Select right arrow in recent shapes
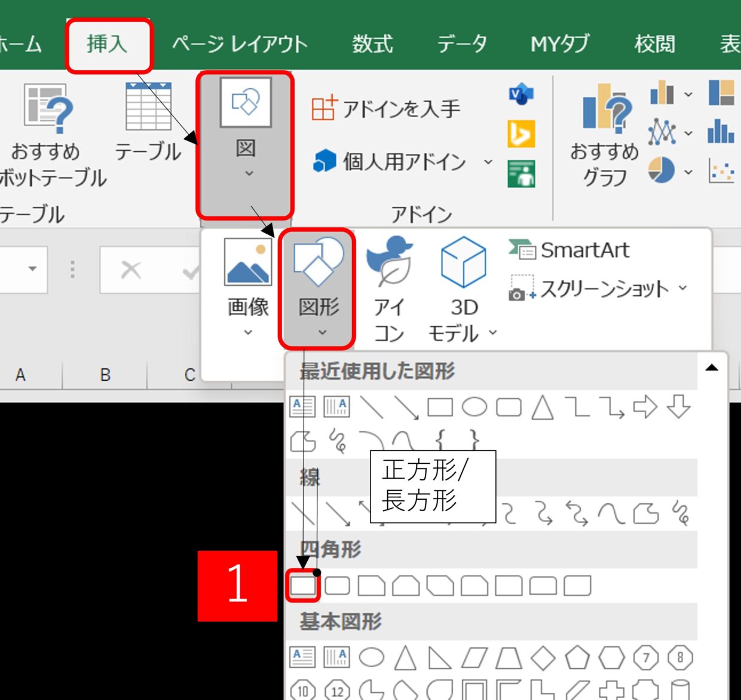 click(645, 407)
